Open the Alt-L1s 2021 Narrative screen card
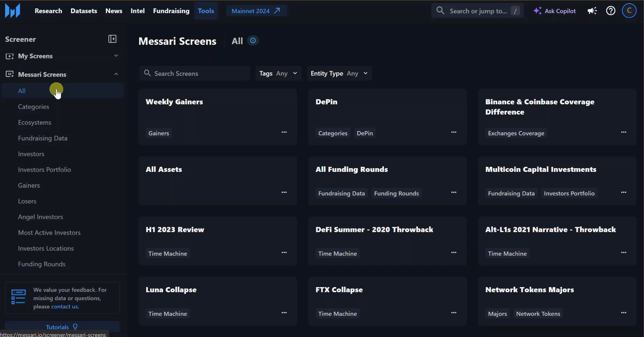The image size is (644, 337). (x=557, y=241)
